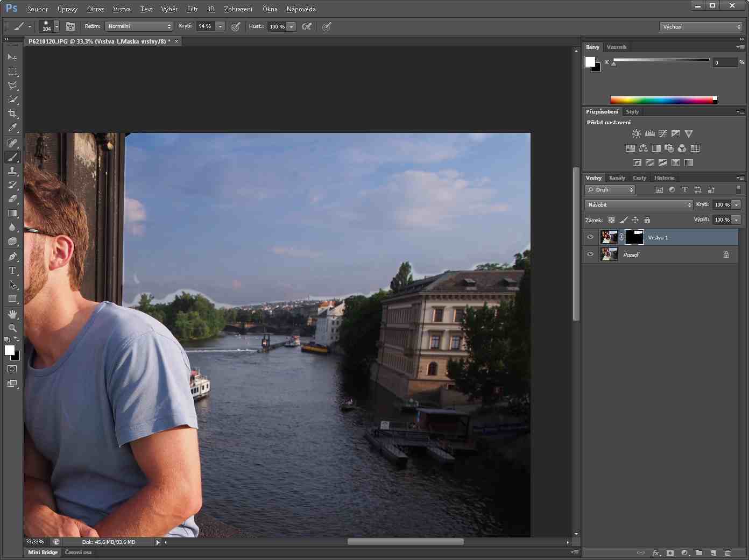Select the Zoom tool
Screen dimensions: 749x560
click(12, 328)
